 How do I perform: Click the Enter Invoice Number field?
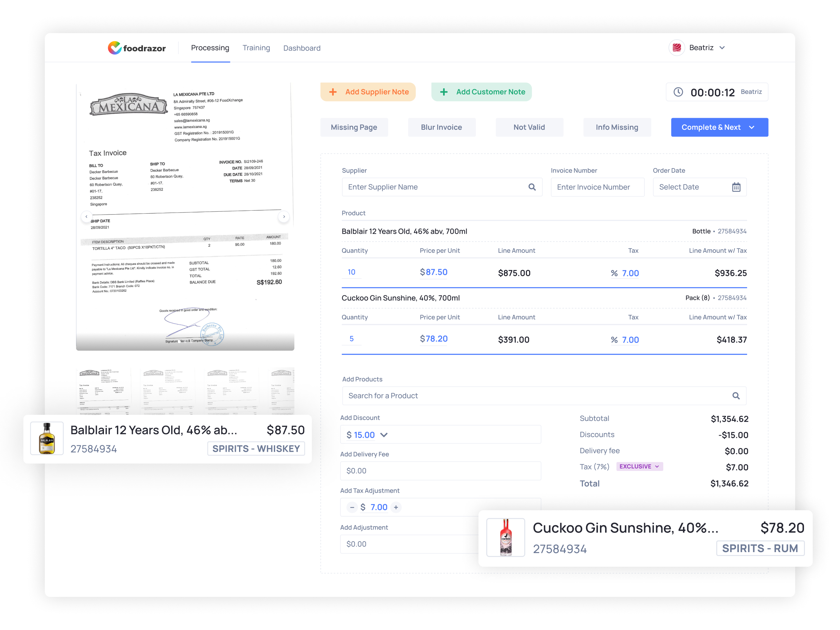[598, 187]
